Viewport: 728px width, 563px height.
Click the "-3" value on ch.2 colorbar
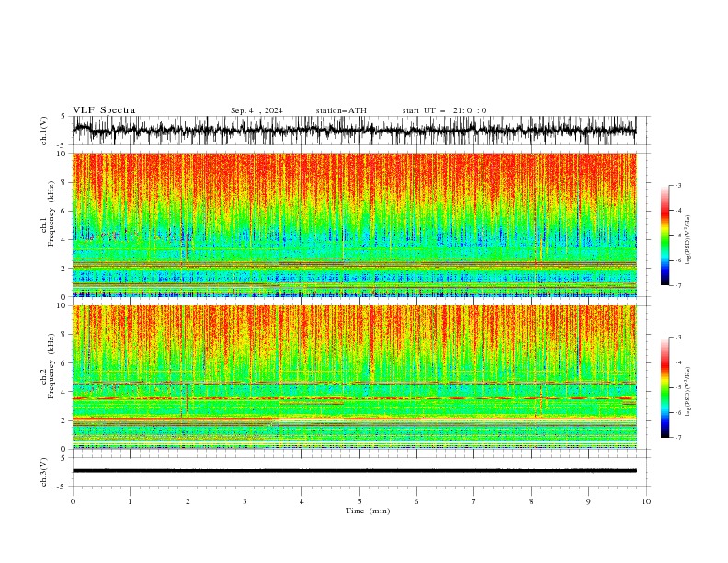(x=678, y=338)
